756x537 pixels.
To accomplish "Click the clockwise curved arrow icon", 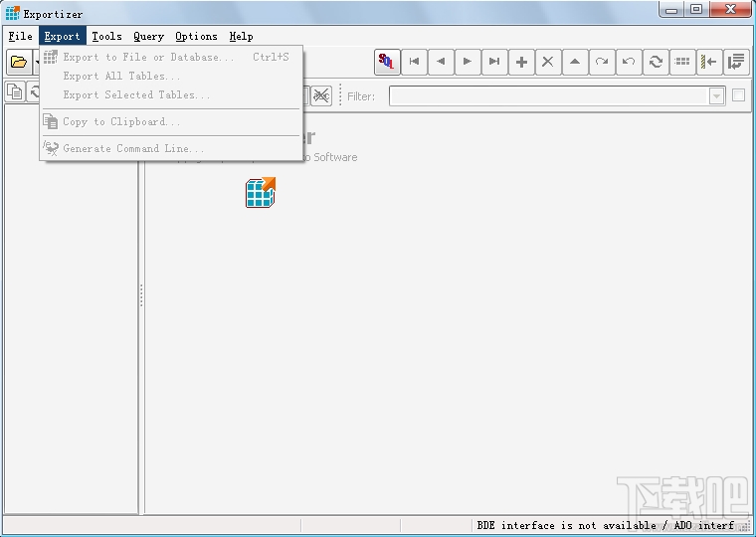I will click(602, 62).
